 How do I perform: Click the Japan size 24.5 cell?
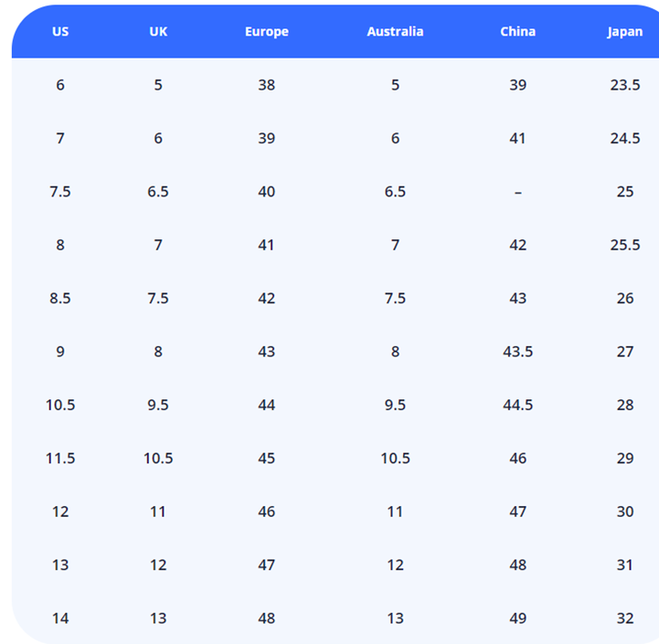[624, 138]
